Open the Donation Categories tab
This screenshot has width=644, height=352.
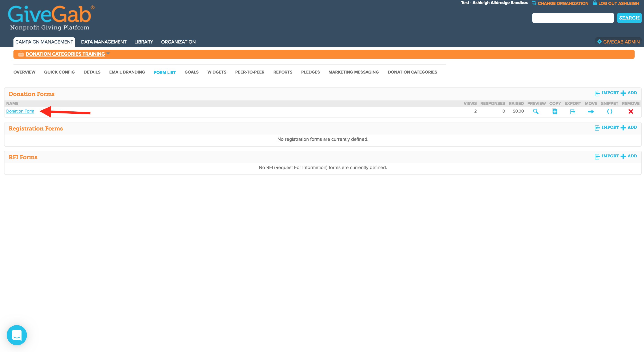tap(412, 72)
